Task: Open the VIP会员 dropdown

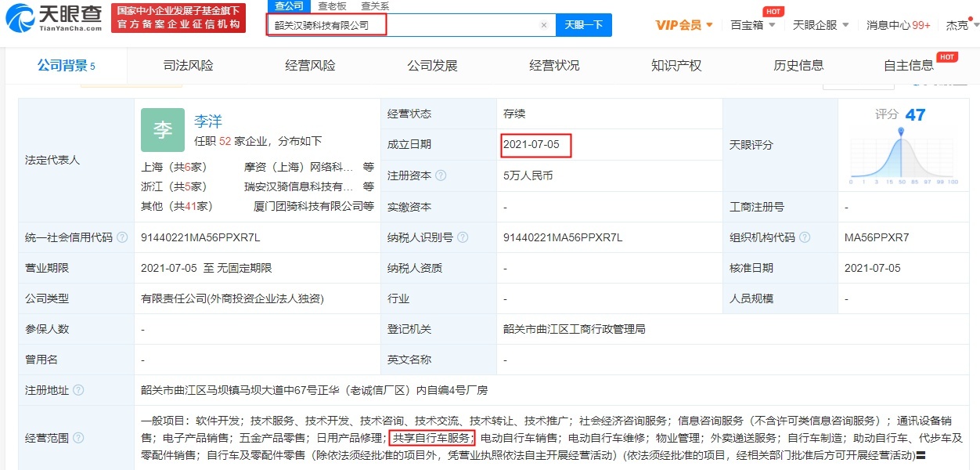Action: click(684, 25)
